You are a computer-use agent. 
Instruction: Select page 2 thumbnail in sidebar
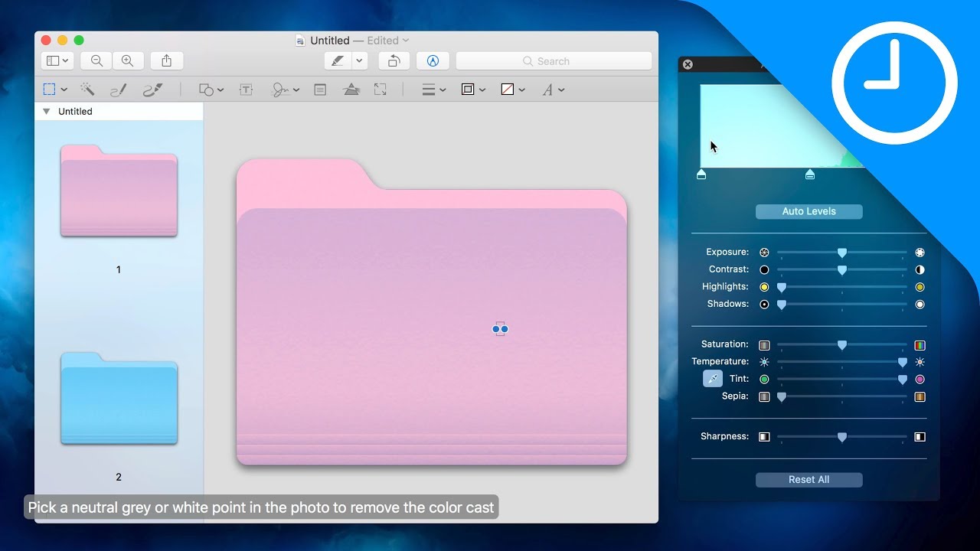118,398
